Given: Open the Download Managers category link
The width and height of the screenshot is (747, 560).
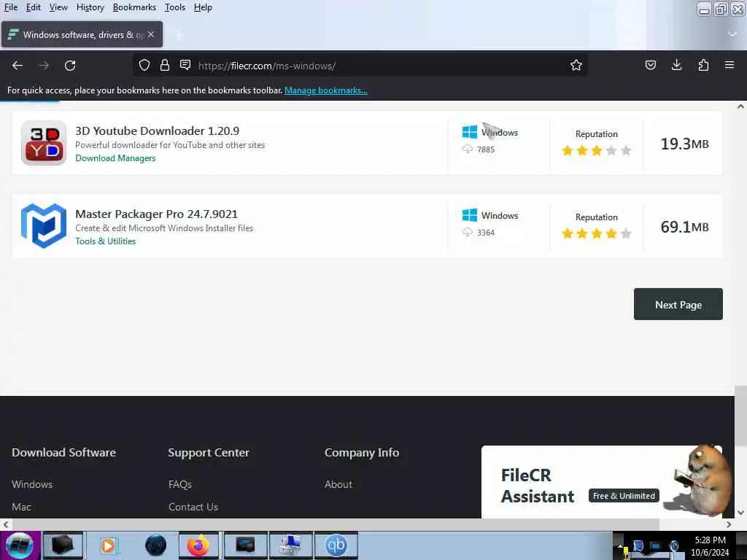Looking at the screenshot, I should pyautogui.click(x=115, y=157).
